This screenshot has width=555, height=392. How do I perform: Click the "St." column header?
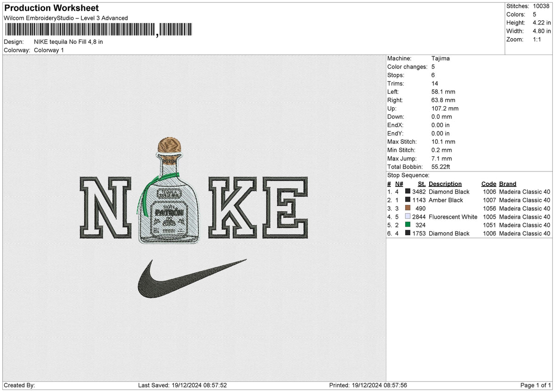click(x=421, y=184)
